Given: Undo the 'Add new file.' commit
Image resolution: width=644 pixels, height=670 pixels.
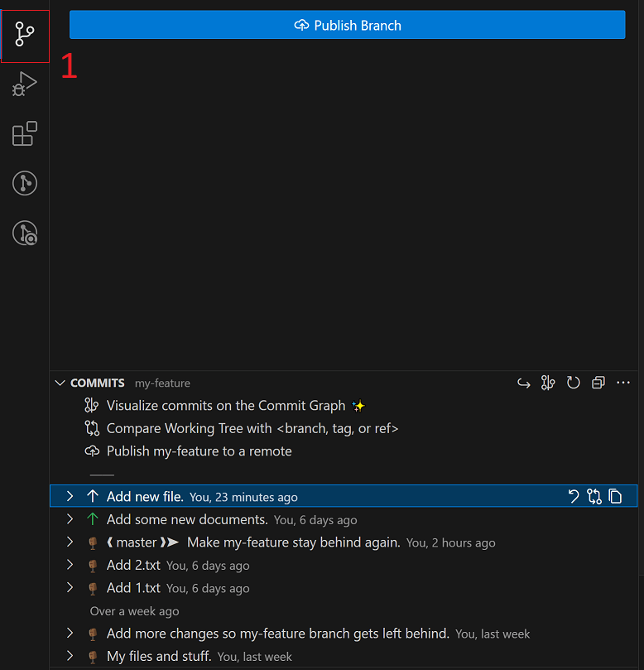Looking at the screenshot, I should (x=574, y=497).
